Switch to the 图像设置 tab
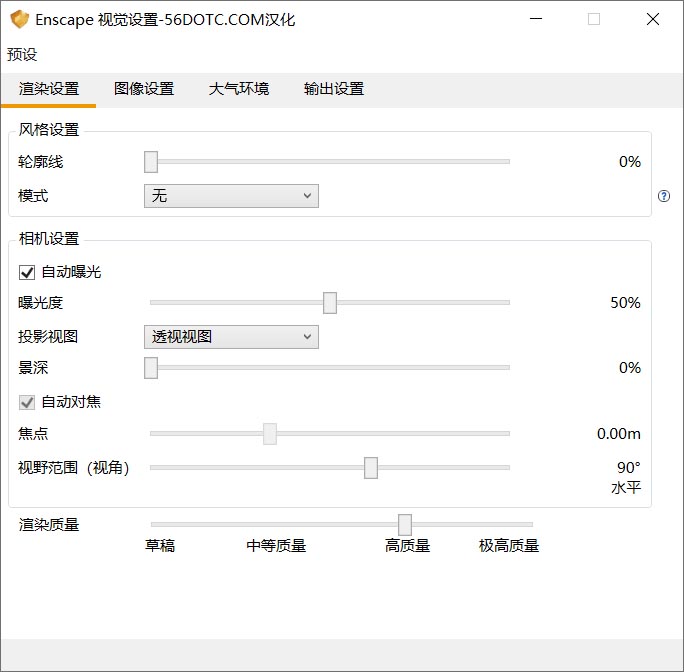Viewport: 684px width, 672px height. point(144,89)
